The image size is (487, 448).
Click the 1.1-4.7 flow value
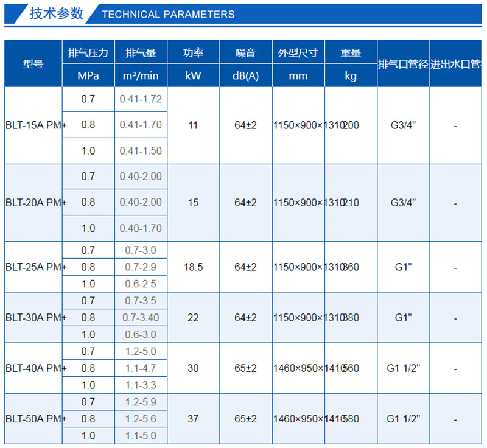pos(141,368)
